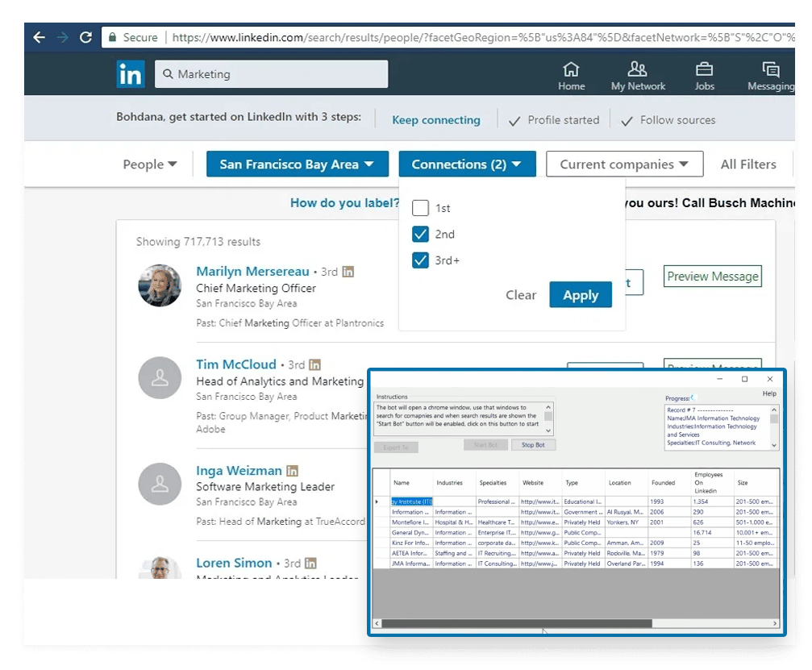Enable the 1st connections checkbox
The height and width of the screenshot is (670, 812).
(420, 208)
